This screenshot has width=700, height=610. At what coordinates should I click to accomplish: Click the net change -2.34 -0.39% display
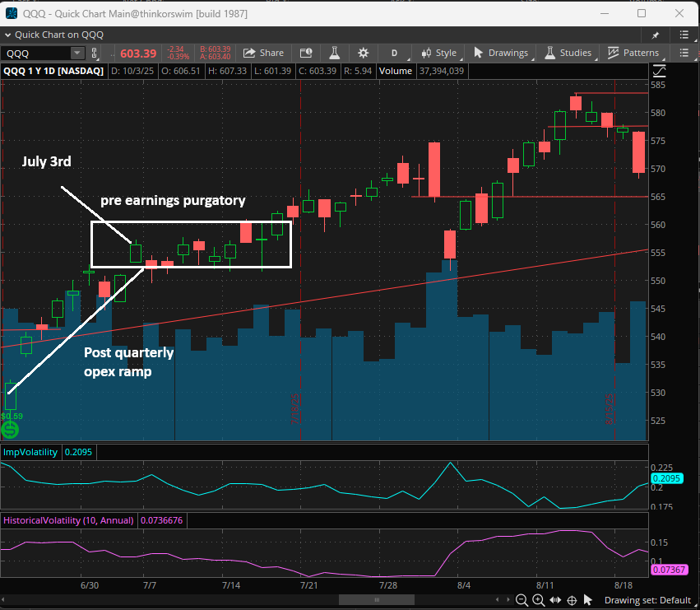(x=178, y=53)
